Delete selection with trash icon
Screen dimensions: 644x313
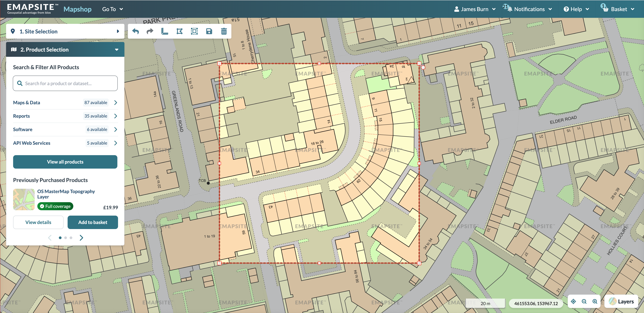coord(224,31)
